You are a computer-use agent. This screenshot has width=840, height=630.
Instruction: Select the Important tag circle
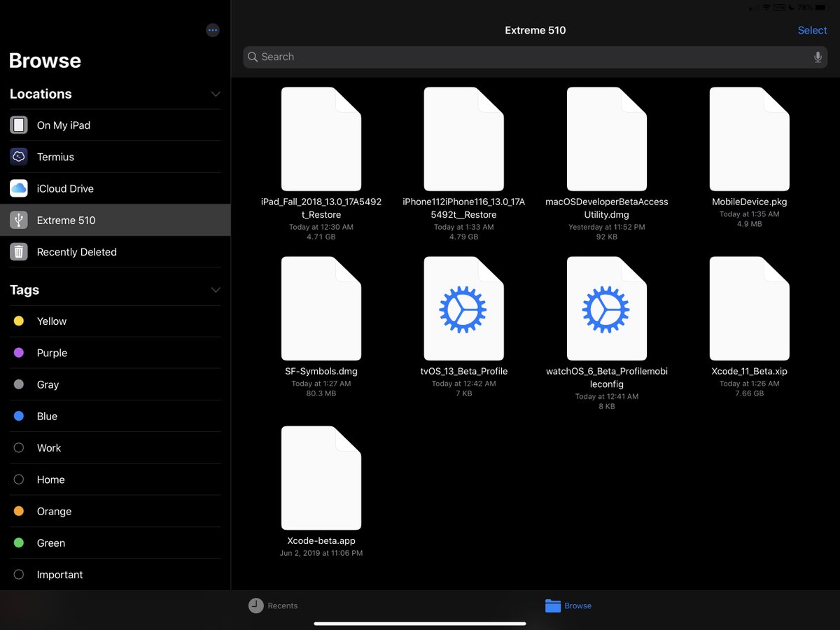[19, 575]
